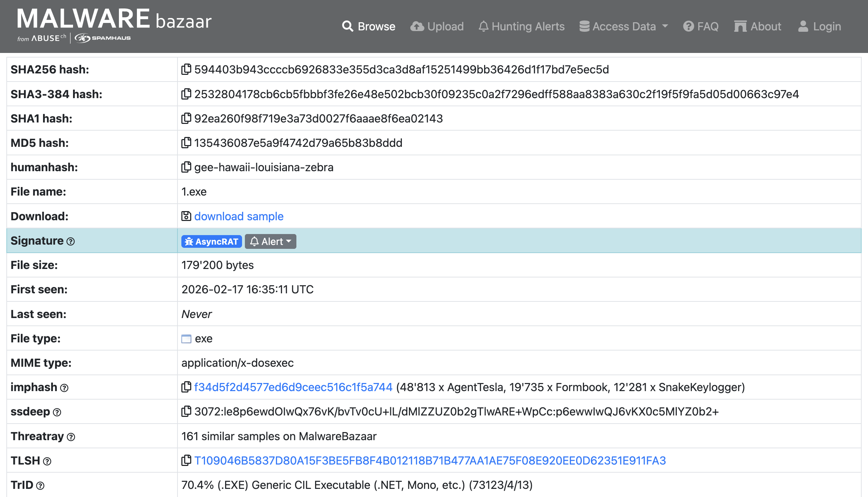Select the ssdeep string starting 3072:le8p6ewd
The height and width of the screenshot is (497, 868).
tap(457, 412)
